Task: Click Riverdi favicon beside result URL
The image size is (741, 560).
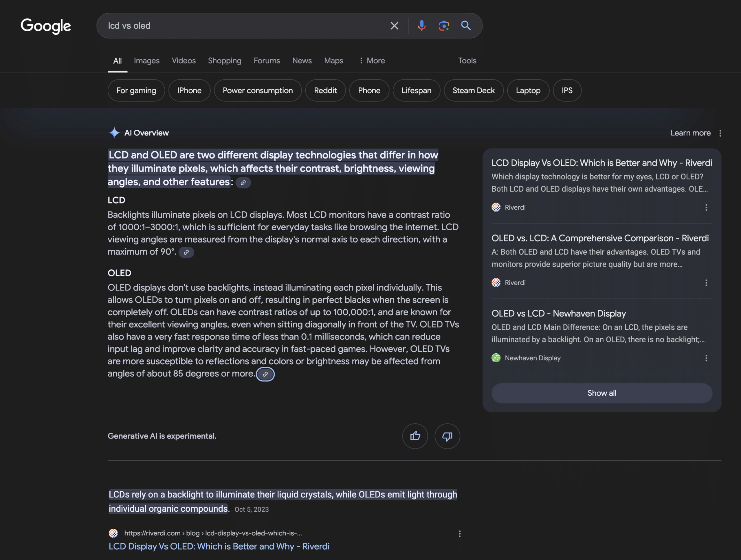Action: point(113,533)
